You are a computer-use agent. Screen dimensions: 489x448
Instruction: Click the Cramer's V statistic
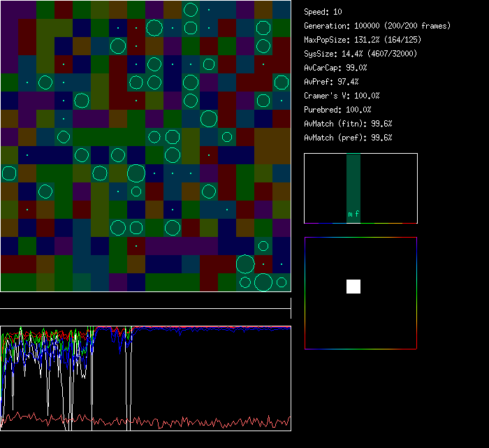(342, 96)
